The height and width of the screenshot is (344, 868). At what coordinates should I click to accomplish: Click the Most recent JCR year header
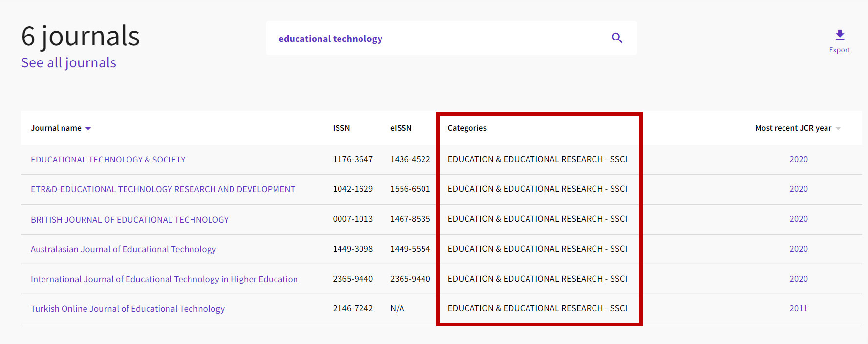point(793,128)
